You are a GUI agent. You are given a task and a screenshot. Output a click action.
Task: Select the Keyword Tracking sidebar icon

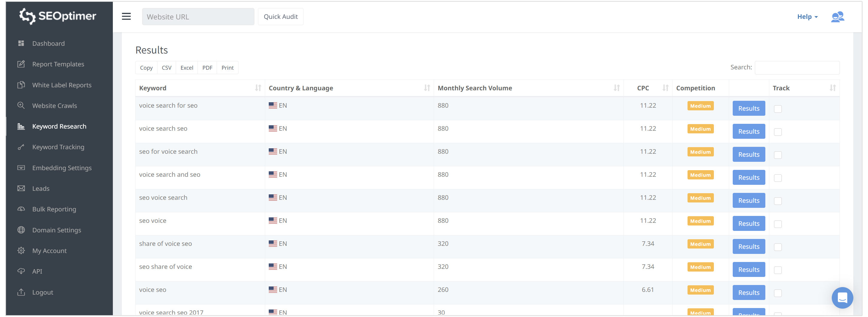click(x=21, y=147)
